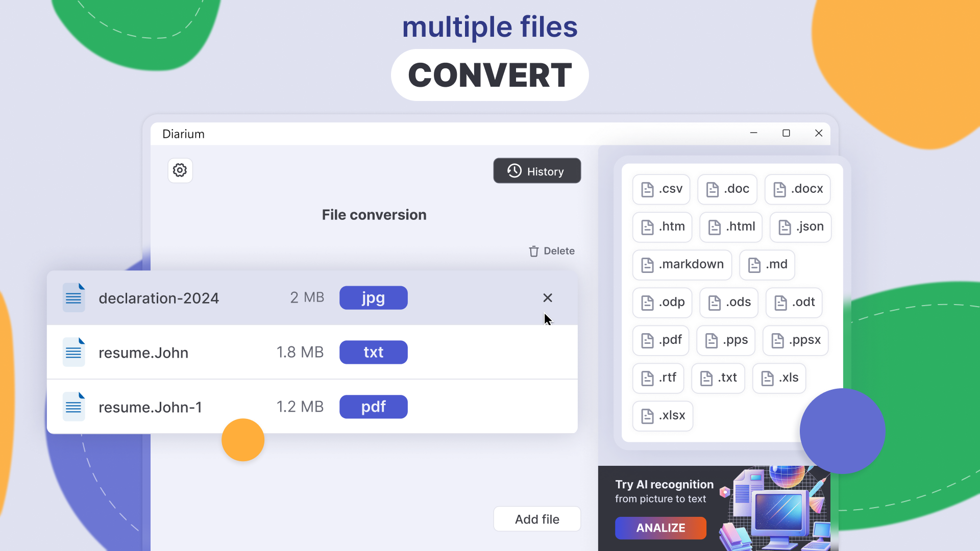
Task: Click the 1.2 MB file size
Action: (x=300, y=407)
